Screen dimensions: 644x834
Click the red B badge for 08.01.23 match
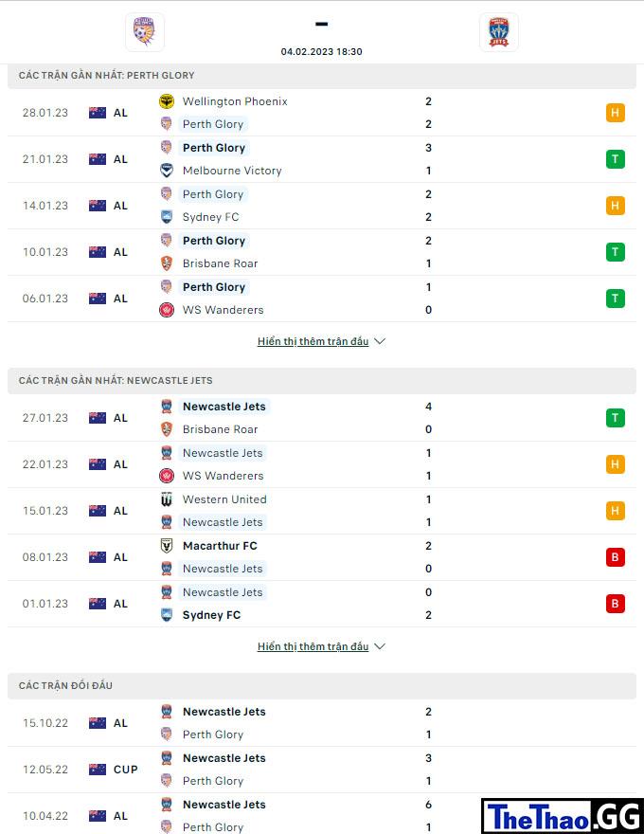pos(616,557)
